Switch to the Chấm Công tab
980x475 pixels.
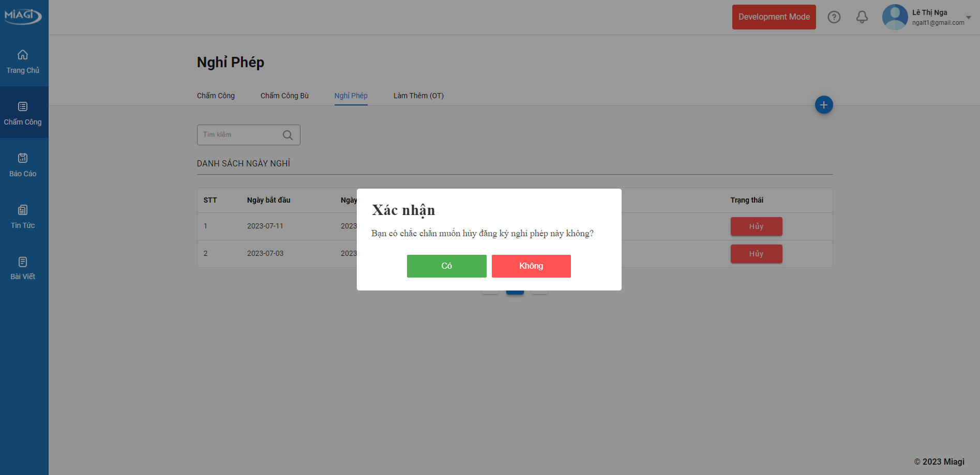pyautogui.click(x=216, y=96)
